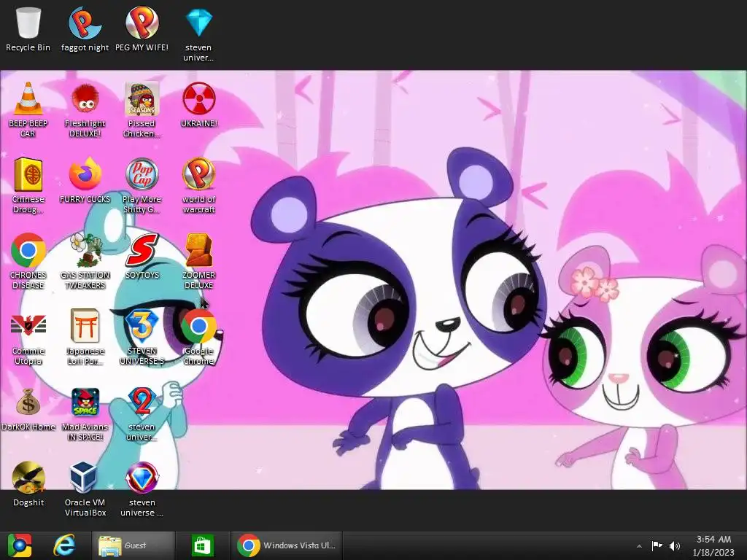Click the Start button on the taskbar
Image resolution: width=747 pixels, height=560 pixels.
[20, 545]
